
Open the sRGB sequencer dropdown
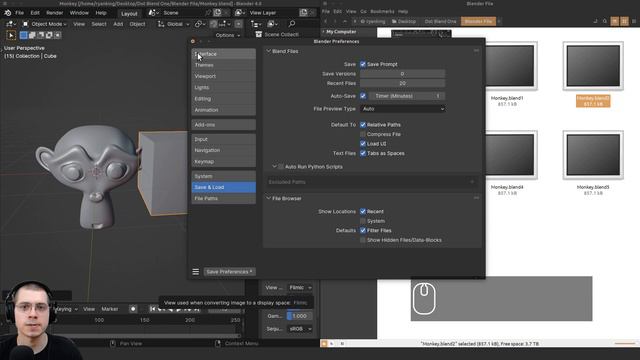point(300,329)
